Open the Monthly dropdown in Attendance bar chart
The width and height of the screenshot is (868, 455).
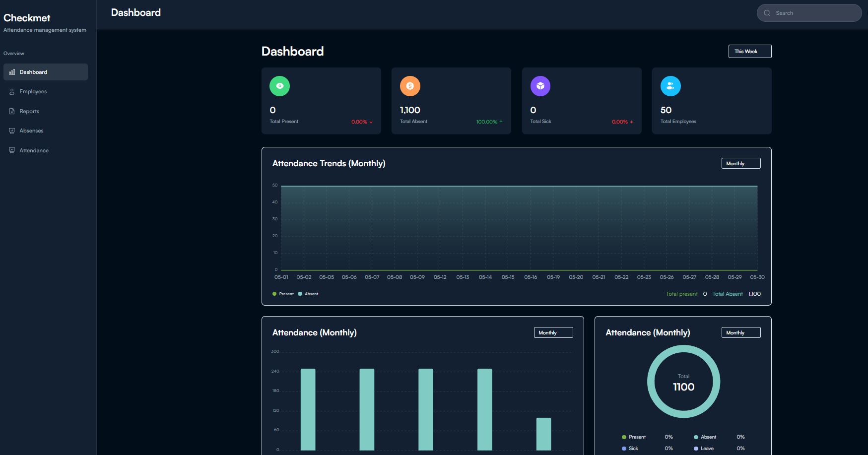pyautogui.click(x=553, y=332)
